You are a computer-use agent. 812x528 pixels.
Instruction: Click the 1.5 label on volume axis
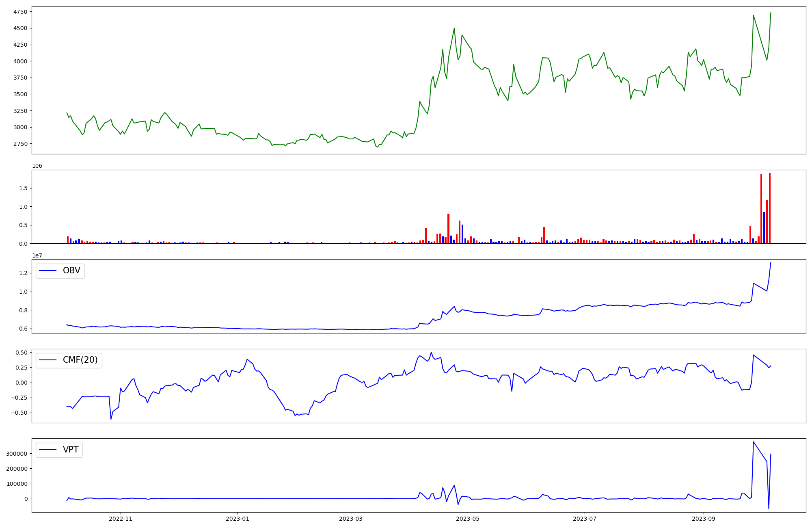tap(24, 188)
